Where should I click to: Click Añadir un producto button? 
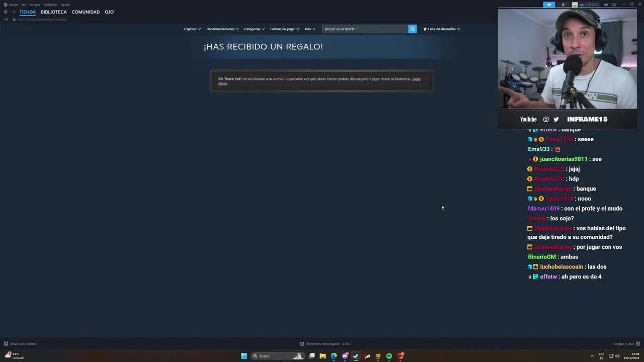[21, 344]
